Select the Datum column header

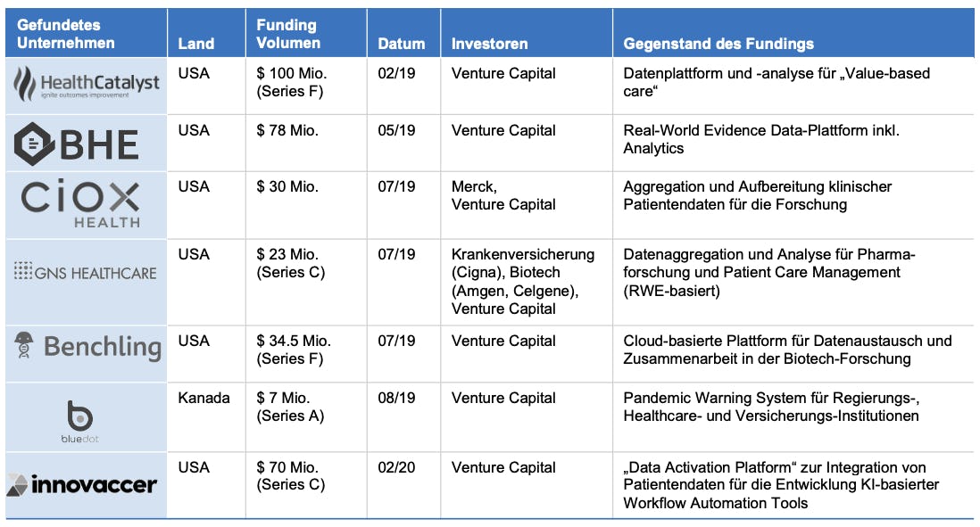click(x=402, y=44)
